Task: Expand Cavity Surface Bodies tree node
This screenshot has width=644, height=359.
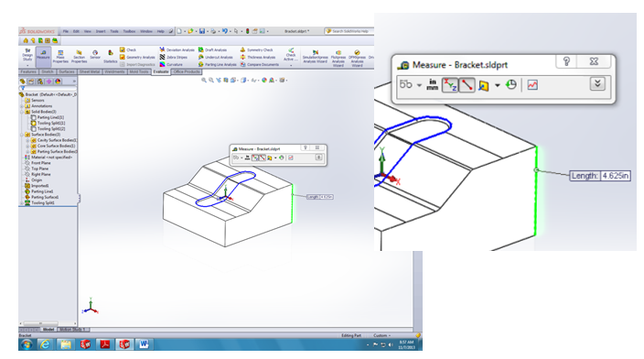Action: point(27,140)
